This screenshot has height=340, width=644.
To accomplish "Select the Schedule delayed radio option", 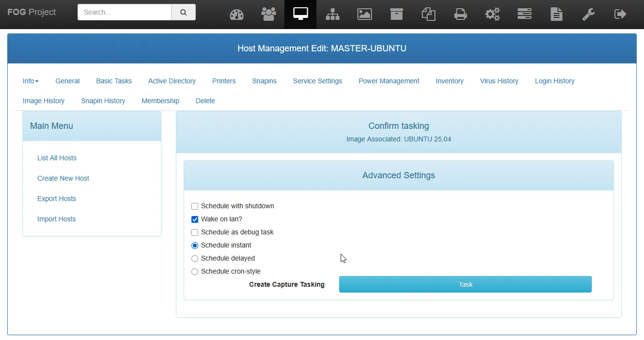I will pos(195,259).
